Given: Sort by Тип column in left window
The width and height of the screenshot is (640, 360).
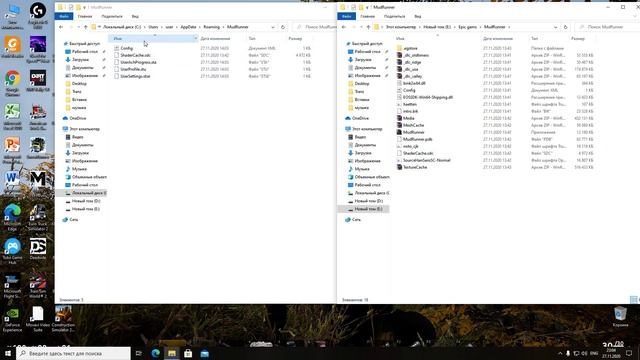Looking at the screenshot, I should point(252,38).
